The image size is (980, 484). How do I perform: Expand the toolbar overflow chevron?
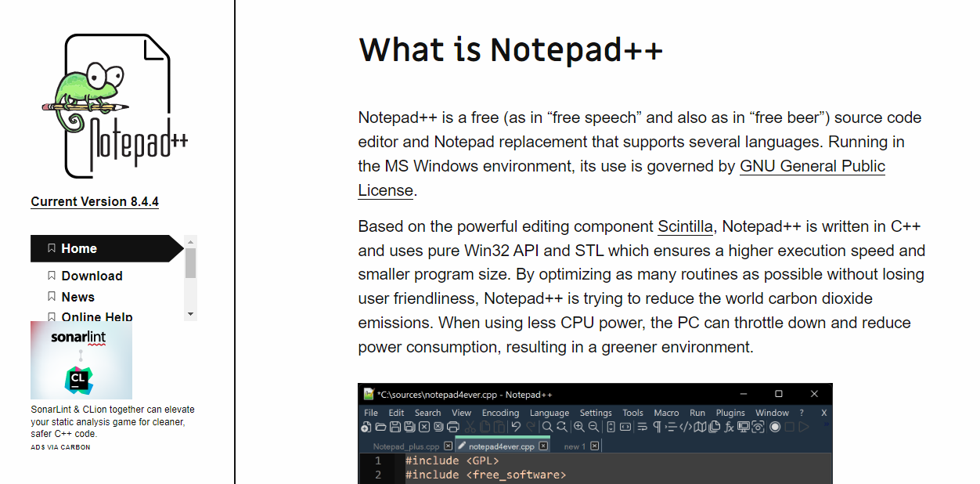click(x=828, y=425)
